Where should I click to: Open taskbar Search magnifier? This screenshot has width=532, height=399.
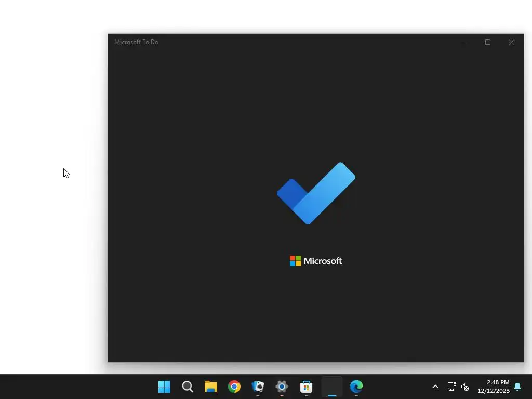coord(188,387)
